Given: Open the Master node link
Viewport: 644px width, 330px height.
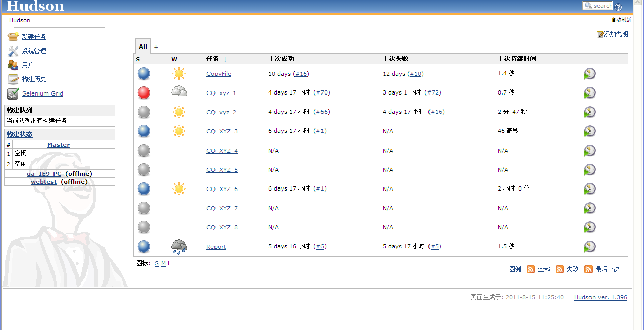Looking at the screenshot, I should (59, 145).
